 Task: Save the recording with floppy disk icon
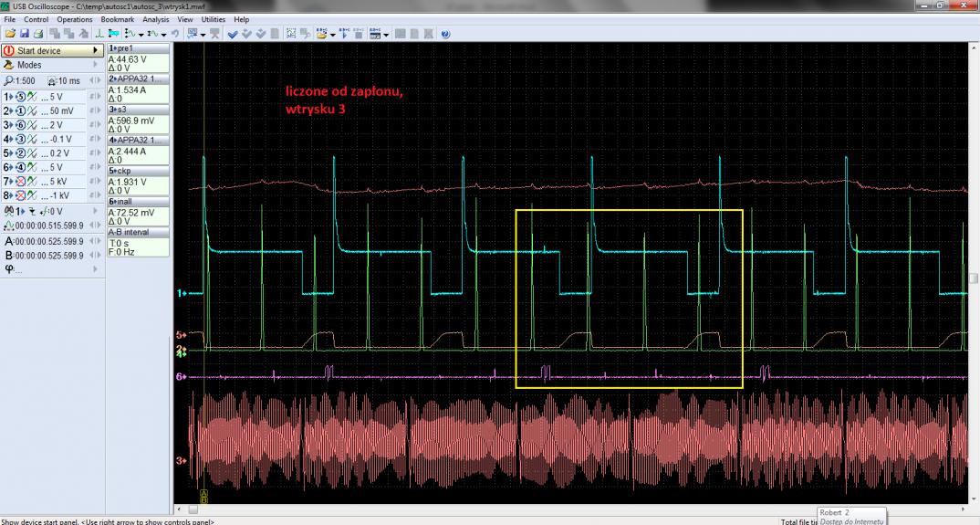pos(24,34)
